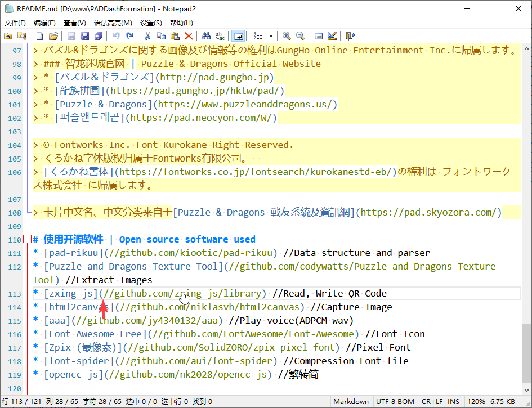This screenshot has width=532, height=408.
Task: Open the folding options dropdown arrow
Action: coord(271,36)
